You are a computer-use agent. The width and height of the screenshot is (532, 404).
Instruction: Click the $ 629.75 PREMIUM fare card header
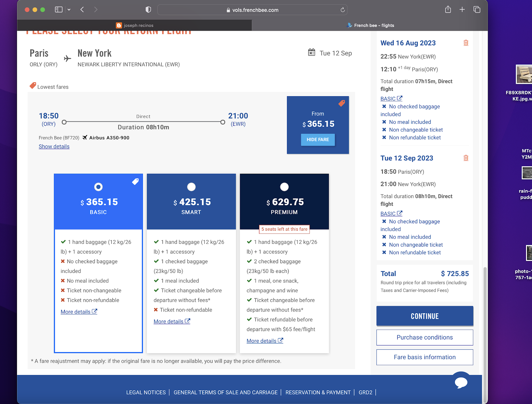coord(284,202)
